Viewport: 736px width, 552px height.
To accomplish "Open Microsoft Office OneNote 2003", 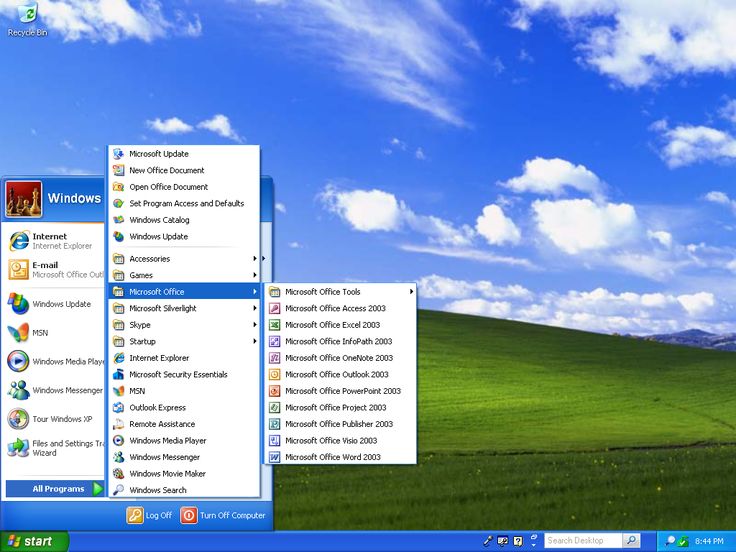I will coord(340,358).
